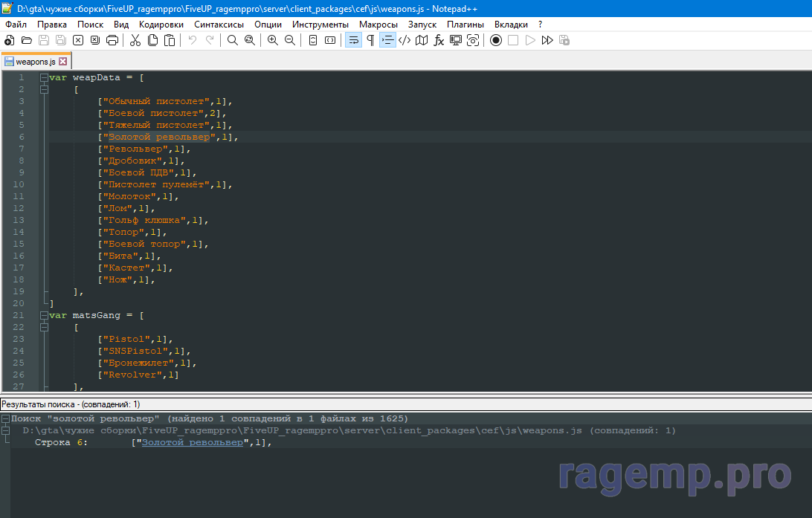Click the Золотой револьвер search result link

pos(193,442)
